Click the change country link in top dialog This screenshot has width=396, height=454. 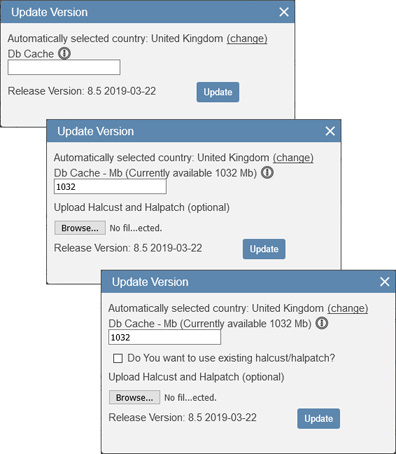(x=247, y=39)
